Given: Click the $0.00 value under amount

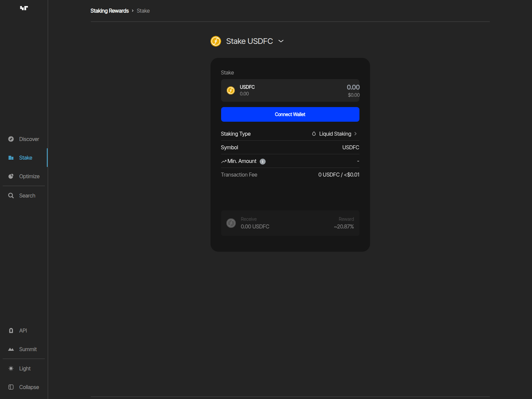Looking at the screenshot, I should tap(354, 95).
